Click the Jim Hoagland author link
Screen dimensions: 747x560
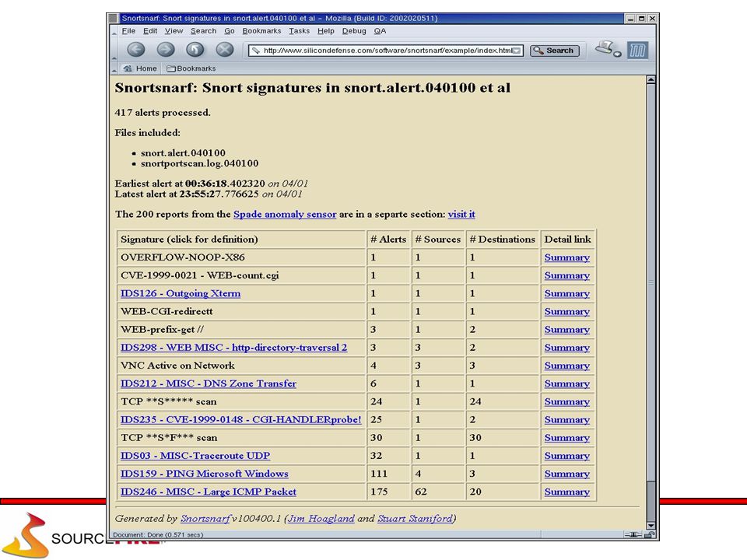321,519
